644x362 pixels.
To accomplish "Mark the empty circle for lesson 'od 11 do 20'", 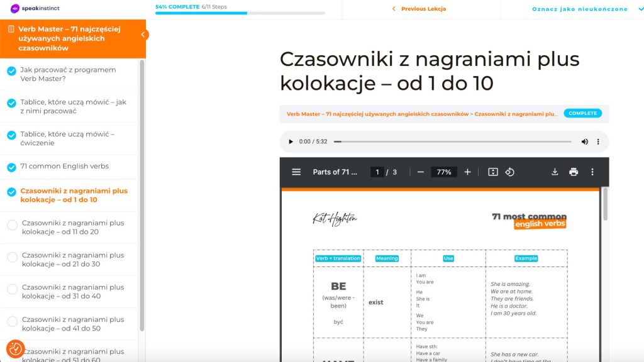I will pyautogui.click(x=13, y=225).
